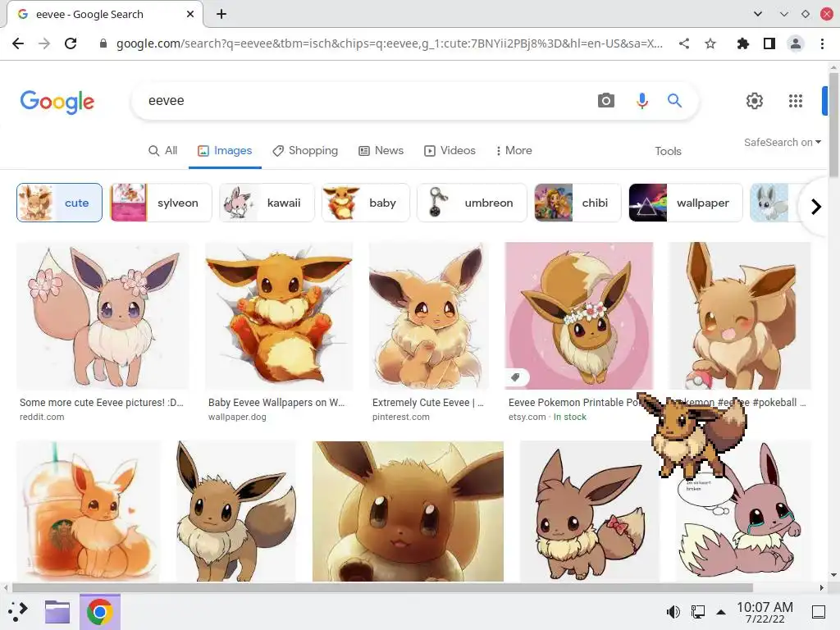Select the umbreon suggestion chip
This screenshot has width=840, height=630.
[x=472, y=203]
